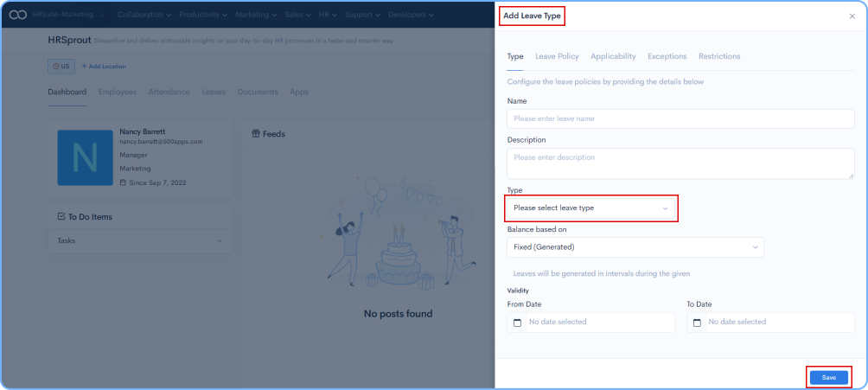Click the Add Location link
This screenshot has width=868, height=390.
click(x=103, y=67)
